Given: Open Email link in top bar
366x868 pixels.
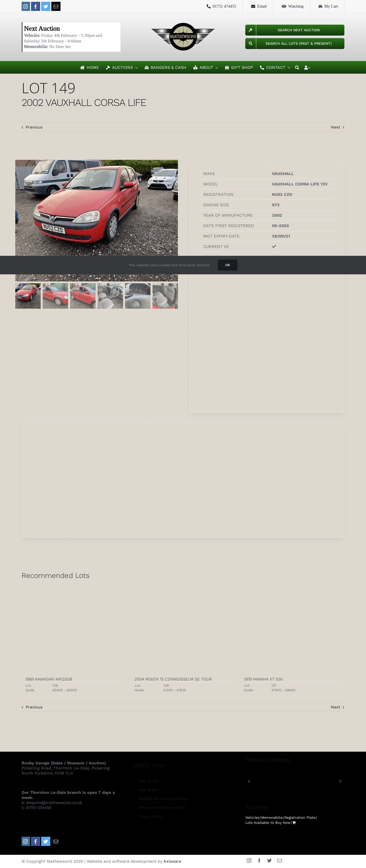Looking at the screenshot, I should click(259, 6).
